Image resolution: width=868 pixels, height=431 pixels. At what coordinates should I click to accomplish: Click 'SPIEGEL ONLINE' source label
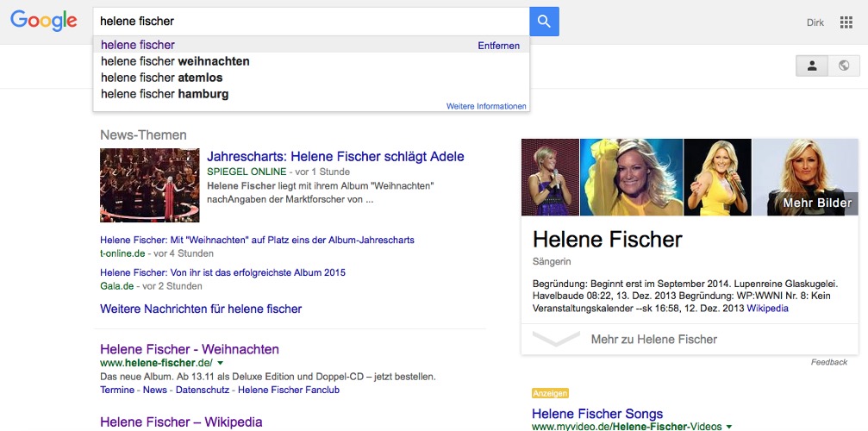coord(247,172)
